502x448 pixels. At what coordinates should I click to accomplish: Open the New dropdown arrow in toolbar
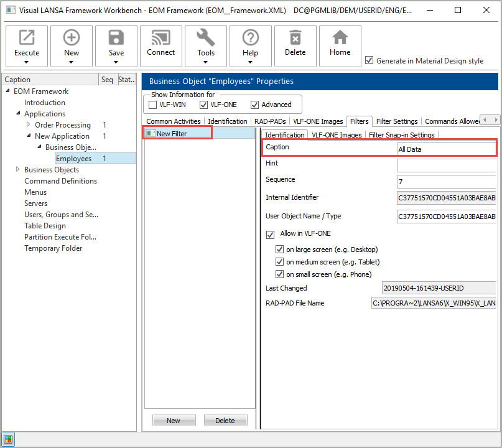click(x=72, y=62)
